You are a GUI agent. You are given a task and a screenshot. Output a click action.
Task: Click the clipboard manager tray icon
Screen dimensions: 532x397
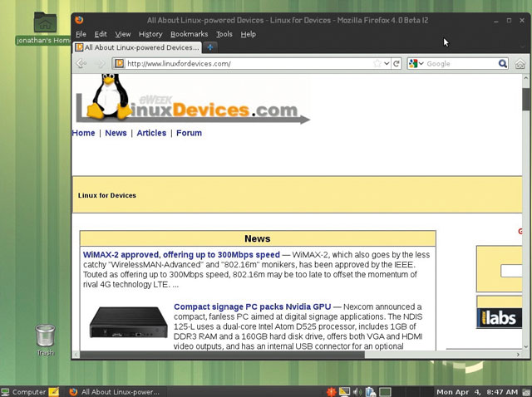(370, 391)
